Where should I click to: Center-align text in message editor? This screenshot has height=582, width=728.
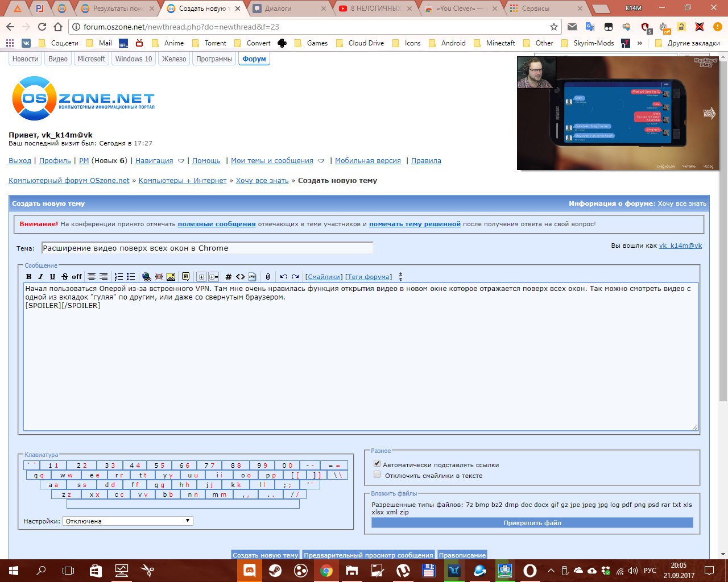point(92,277)
